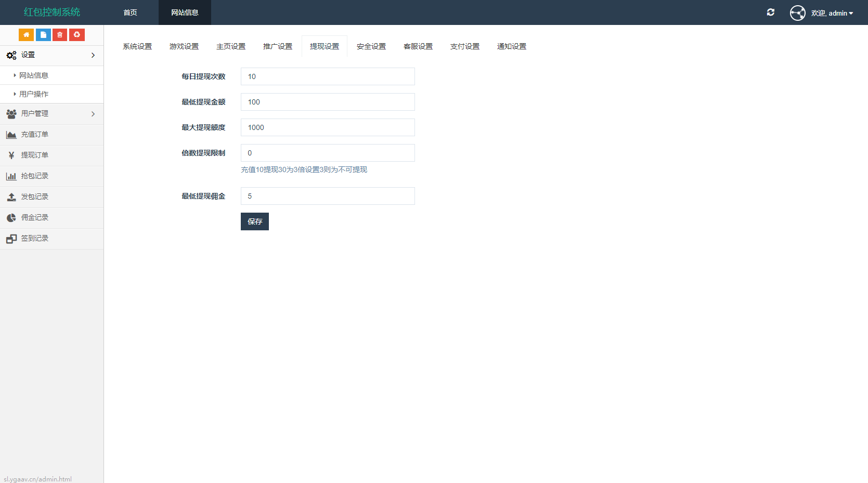Open 充值订单 from the sidebar

click(x=34, y=134)
